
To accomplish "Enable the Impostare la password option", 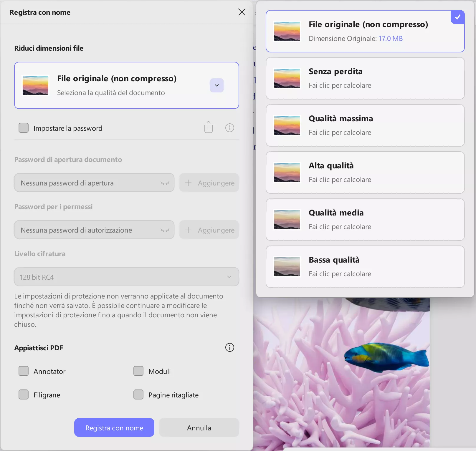I will (x=24, y=128).
